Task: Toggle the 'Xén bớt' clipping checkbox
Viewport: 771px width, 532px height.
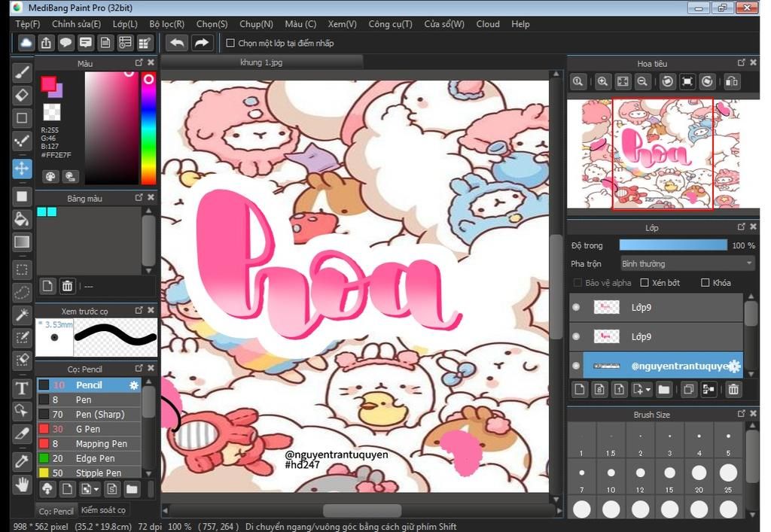Action: click(645, 282)
